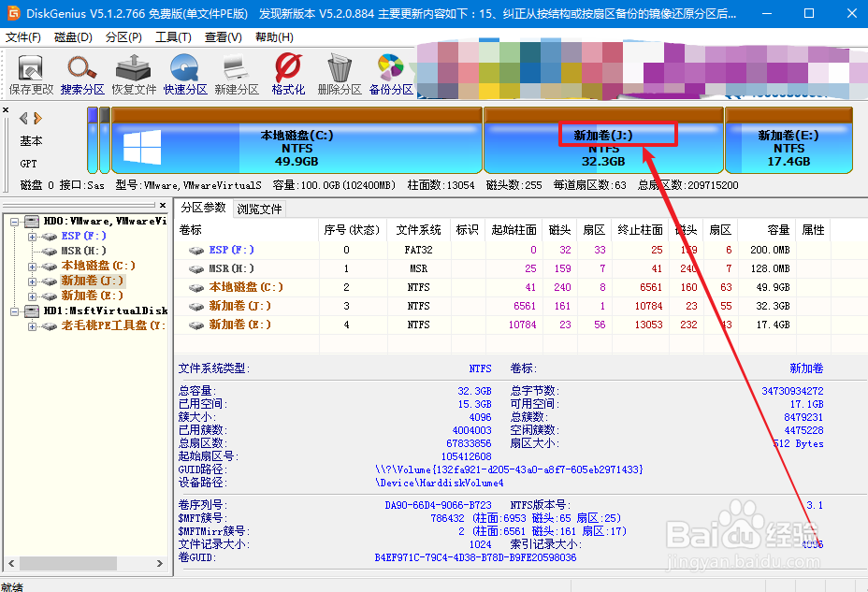Open Search Partition (搜索分区) tool
The width and height of the screenshot is (868, 592).
tap(82, 75)
